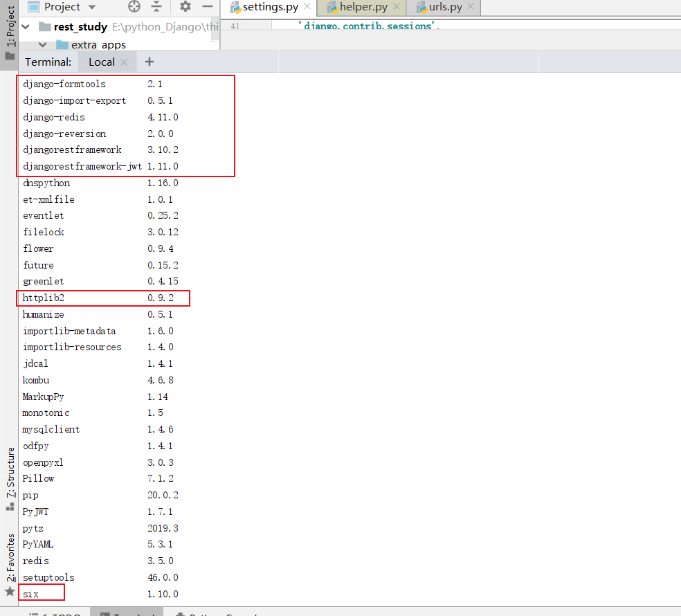Click the kombu package name
681x616 pixels.
pos(35,380)
